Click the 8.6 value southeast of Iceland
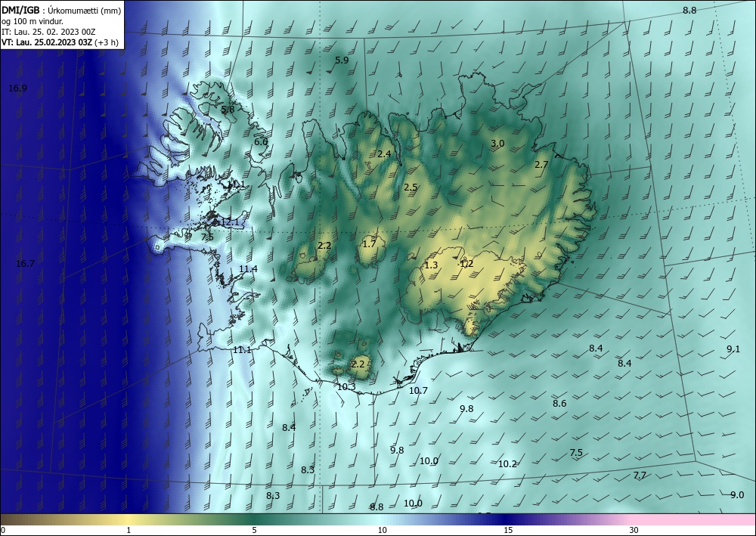 pos(559,404)
